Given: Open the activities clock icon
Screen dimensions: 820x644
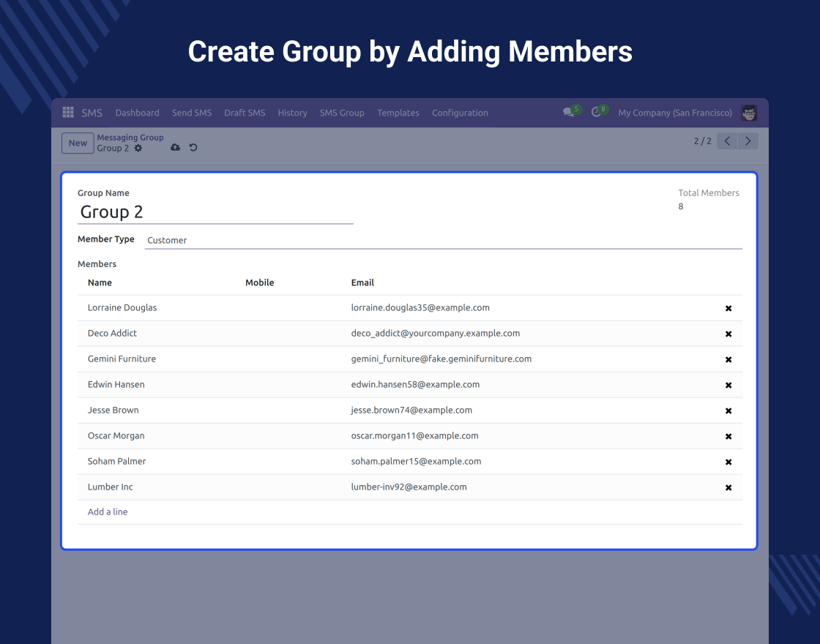Looking at the screenshot, I should [597, 113].
